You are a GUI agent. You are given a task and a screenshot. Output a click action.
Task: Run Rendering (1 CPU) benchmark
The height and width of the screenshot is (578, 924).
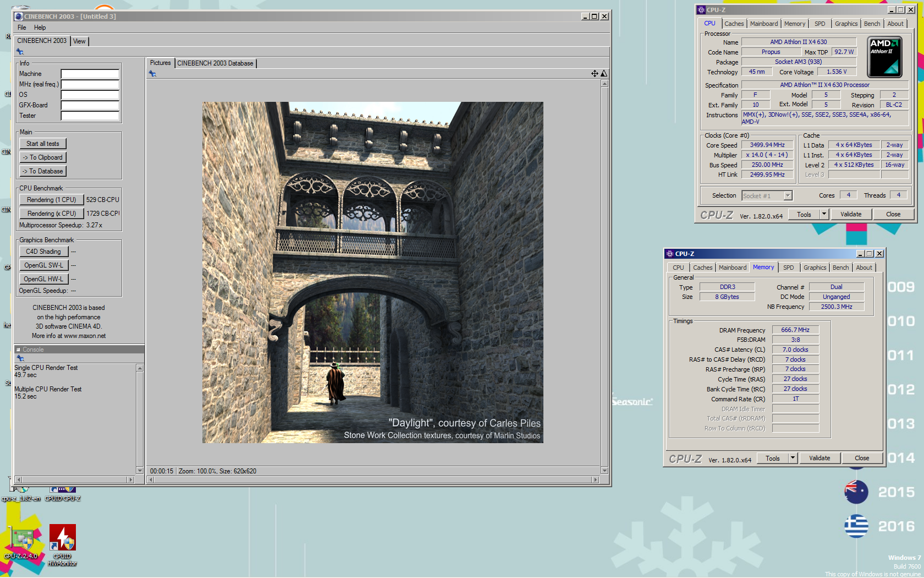click(x=52, y=200)
